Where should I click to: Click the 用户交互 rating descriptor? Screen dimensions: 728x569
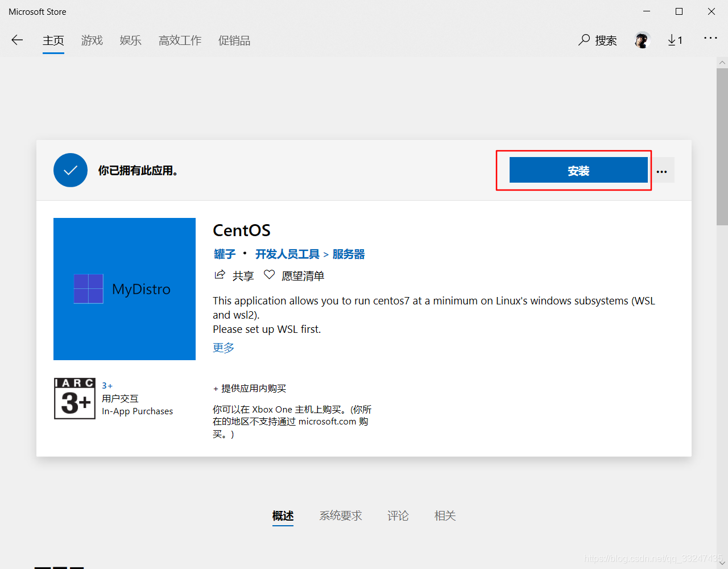pos(120,399)
